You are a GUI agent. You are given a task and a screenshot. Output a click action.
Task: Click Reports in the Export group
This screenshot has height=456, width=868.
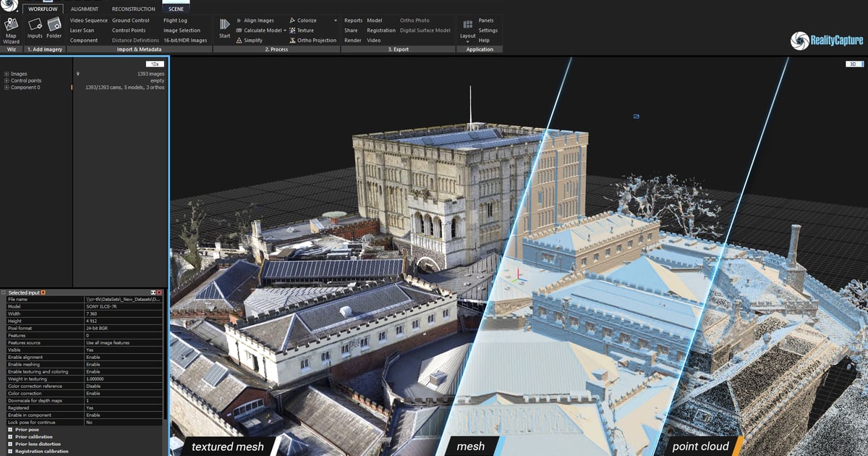click(353, 20)
